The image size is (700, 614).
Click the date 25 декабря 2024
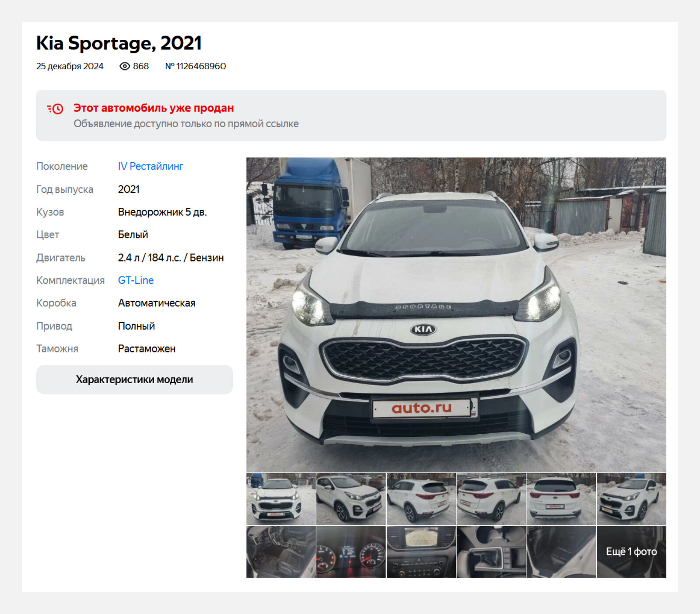point(70,66)
